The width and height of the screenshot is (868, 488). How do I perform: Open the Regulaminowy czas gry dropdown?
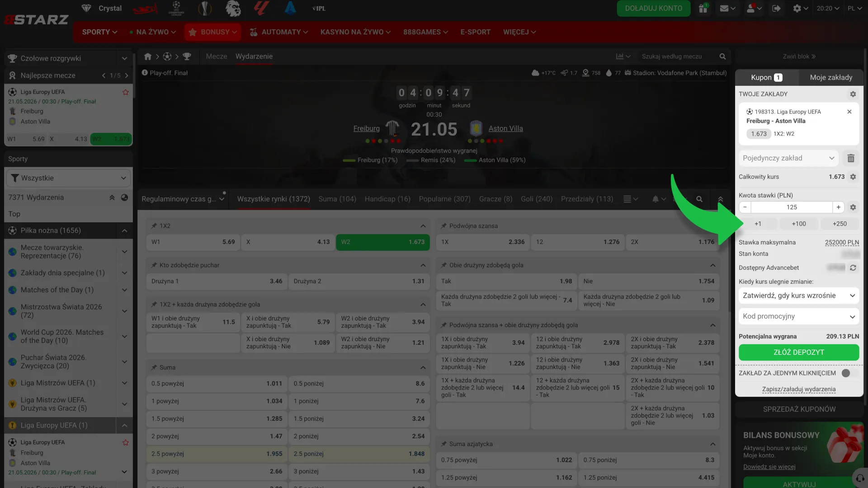click(183, 199)
